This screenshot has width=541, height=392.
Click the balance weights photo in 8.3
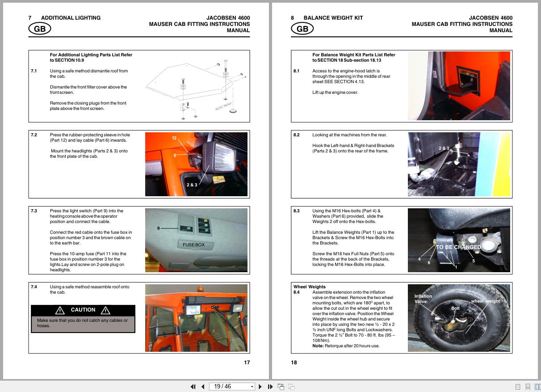459,240
